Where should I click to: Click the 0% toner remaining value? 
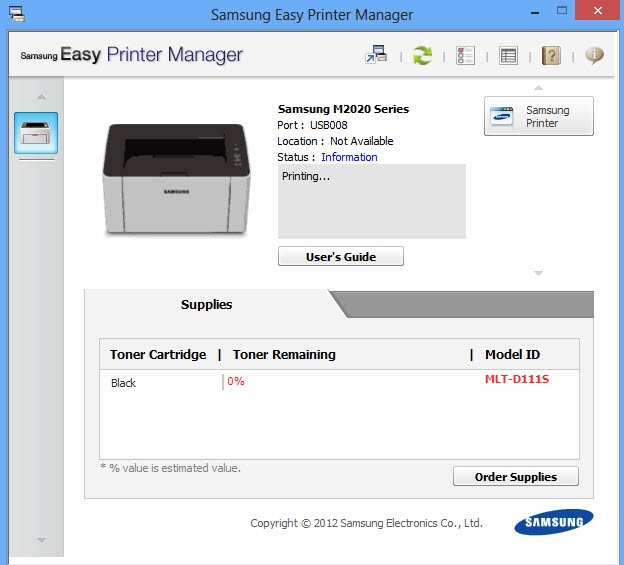[236, 381]
